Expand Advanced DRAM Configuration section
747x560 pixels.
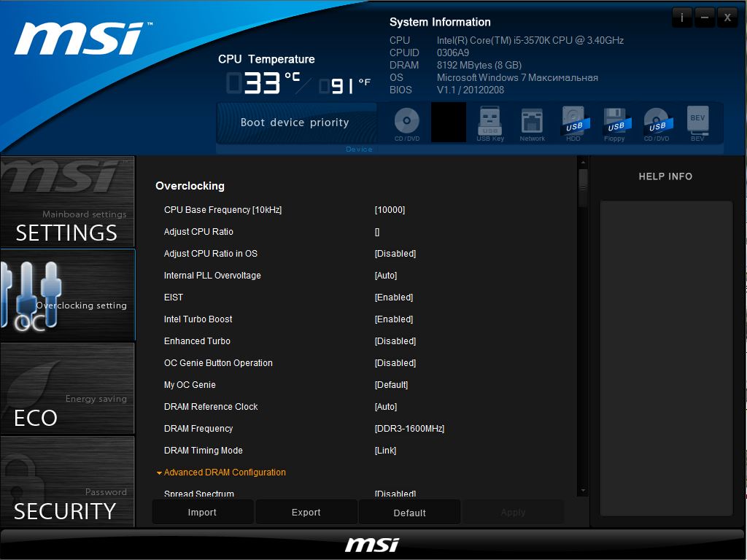click(225, 472)
